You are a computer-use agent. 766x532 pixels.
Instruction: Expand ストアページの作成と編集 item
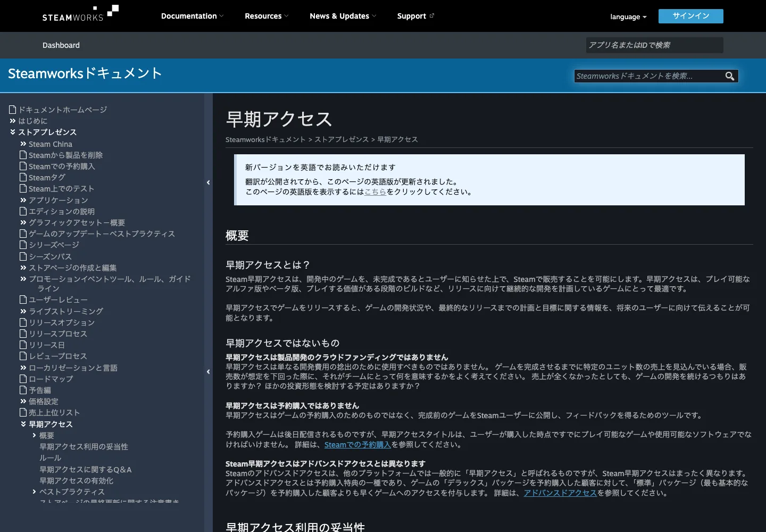[23, 268]
